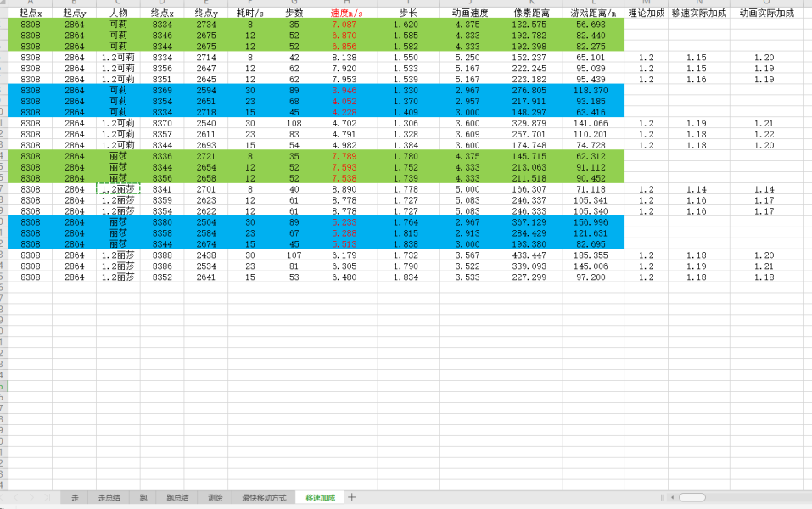Go to previous sheet tab arrow

pyautogui.click(x=16, y=497)
